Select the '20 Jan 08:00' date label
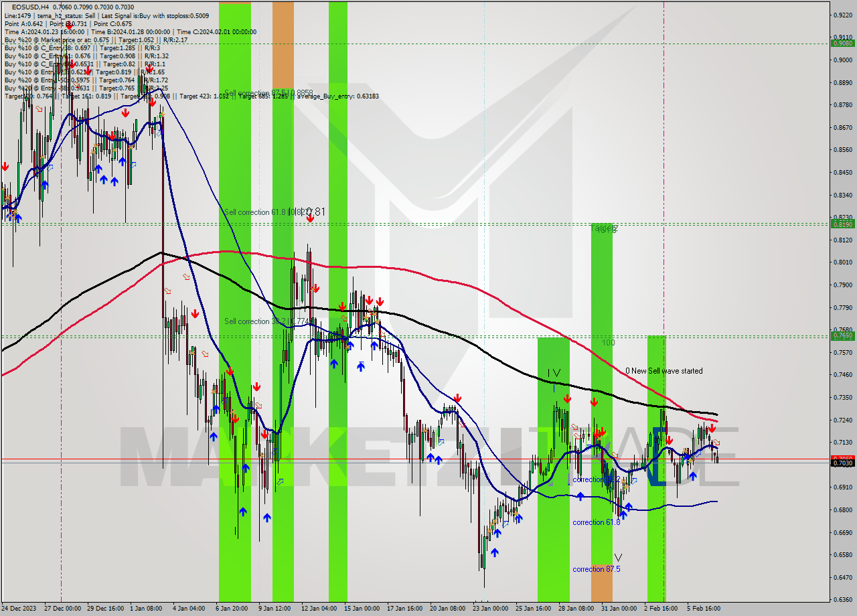This screenshot has height=616, width=857. point(449,609)
